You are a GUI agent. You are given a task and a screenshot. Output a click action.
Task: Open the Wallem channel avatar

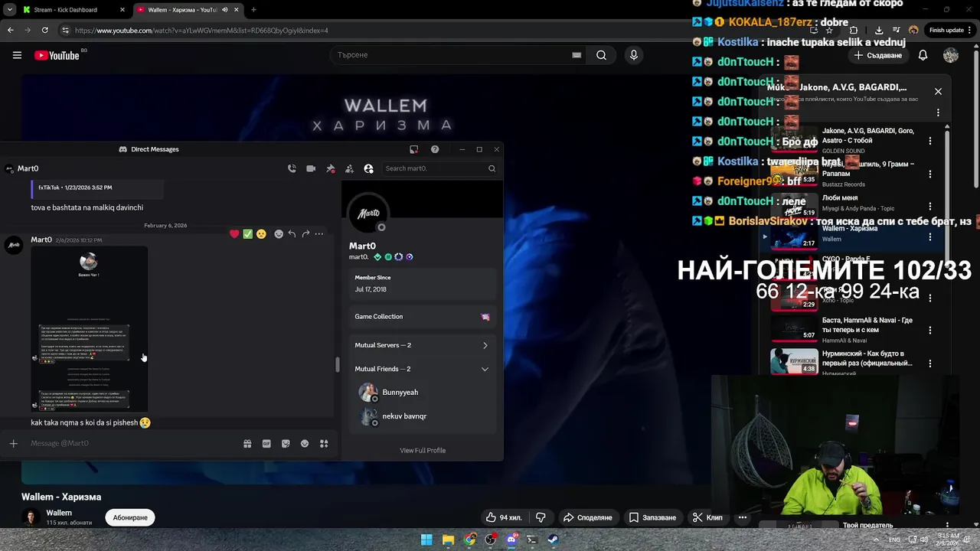coord(31,518)
